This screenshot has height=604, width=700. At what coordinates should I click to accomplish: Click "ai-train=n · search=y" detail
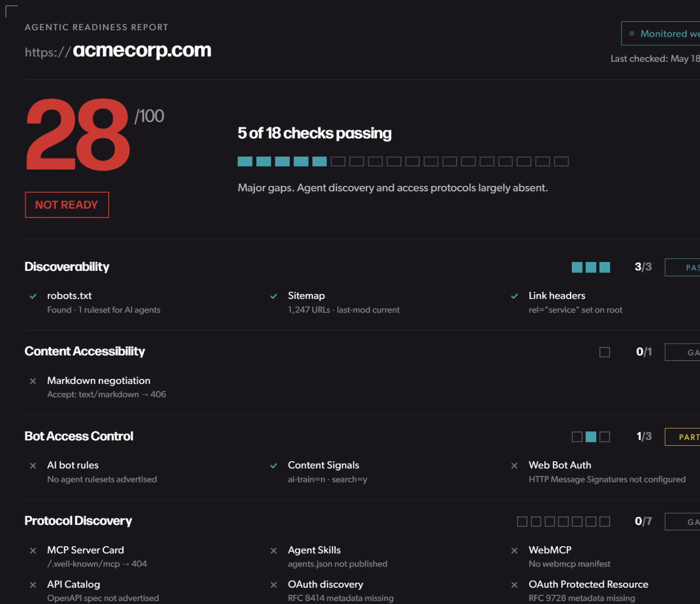point(327,480)
